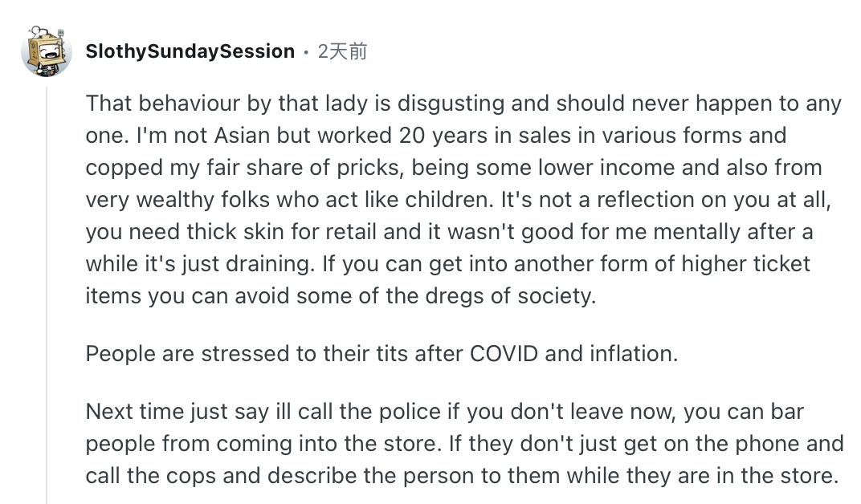The height and width of the screenshot is (504, 861).
Task: Click the "2天前" comment timestamp
Action: (x=342, y=51)
